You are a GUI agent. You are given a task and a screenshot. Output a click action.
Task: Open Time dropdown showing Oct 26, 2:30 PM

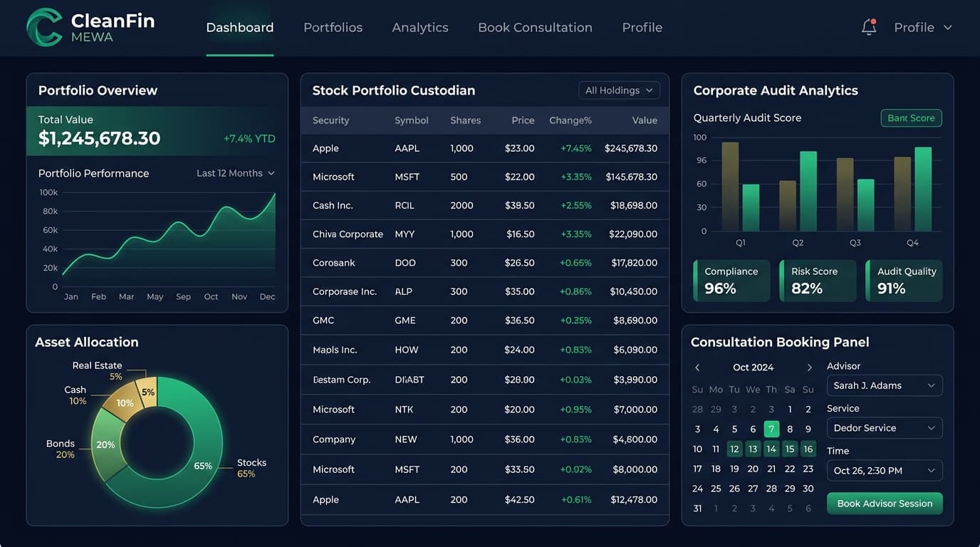pos(885,471)
